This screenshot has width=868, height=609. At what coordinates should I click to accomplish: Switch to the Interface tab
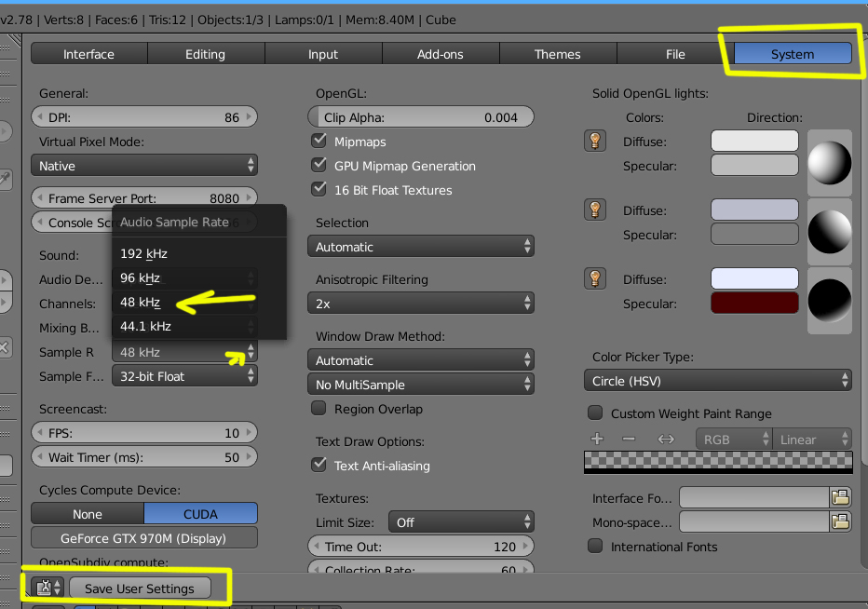(x=88, y=54)
